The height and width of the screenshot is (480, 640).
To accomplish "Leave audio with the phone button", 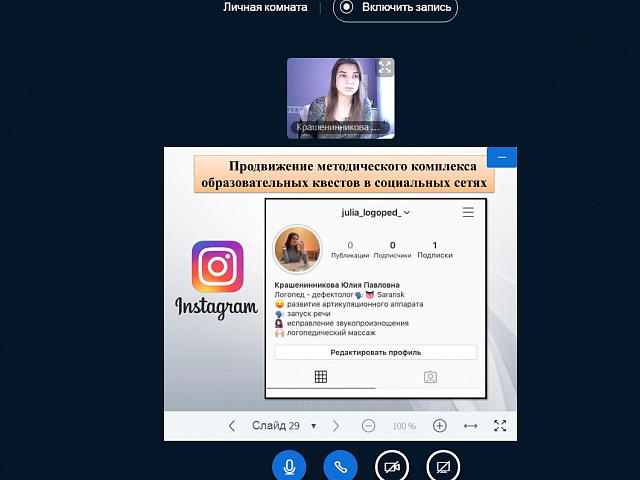I will (x=340, y=466).
